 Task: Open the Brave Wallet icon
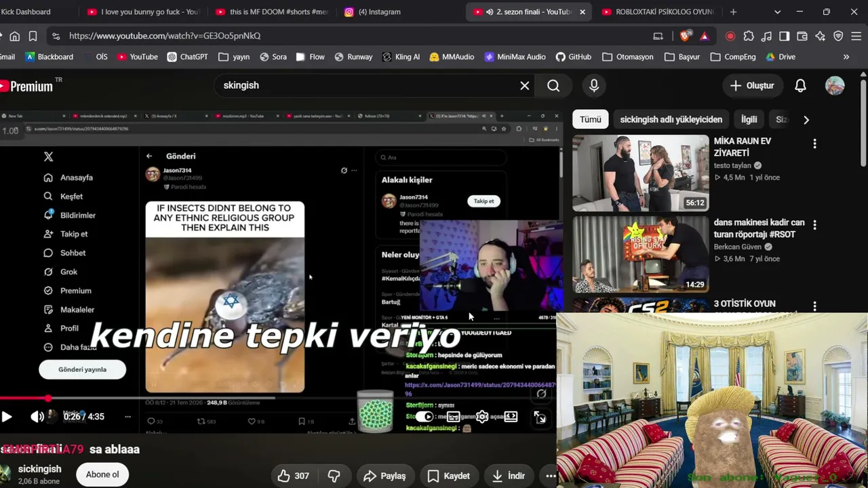point(802,36)
